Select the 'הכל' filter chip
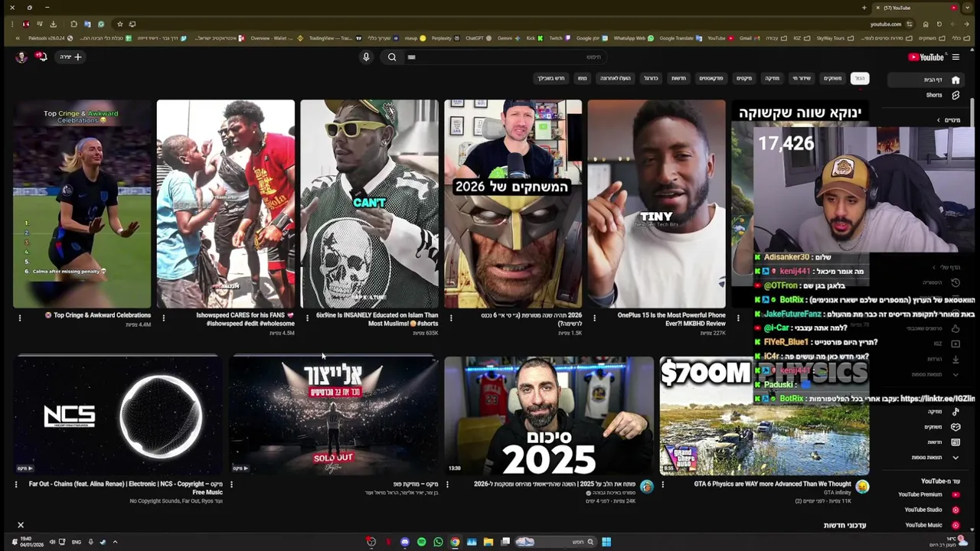 (x=860, y=78)
